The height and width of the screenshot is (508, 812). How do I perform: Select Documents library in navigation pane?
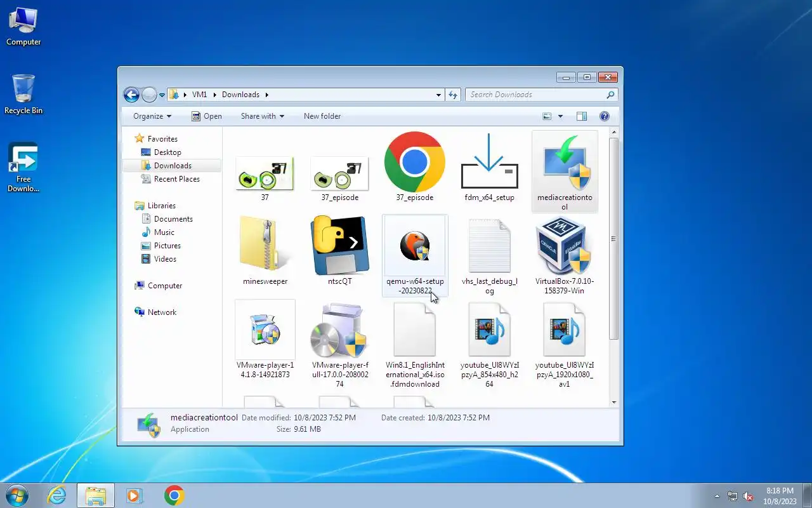click(173, 219)
